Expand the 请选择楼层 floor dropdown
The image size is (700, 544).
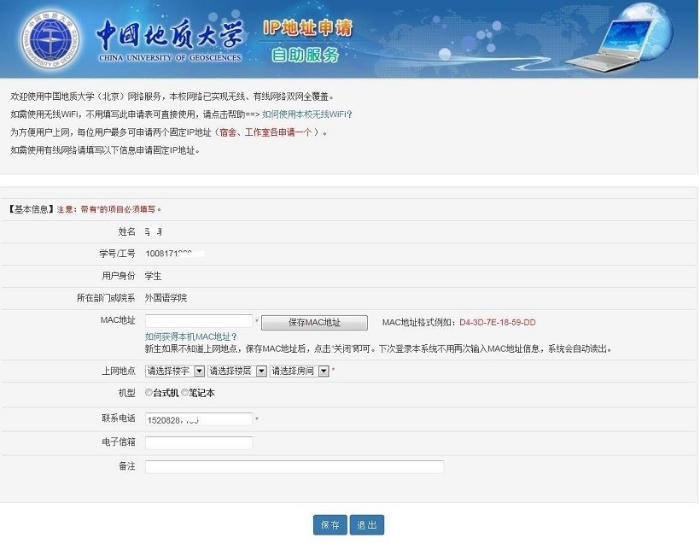237,371
